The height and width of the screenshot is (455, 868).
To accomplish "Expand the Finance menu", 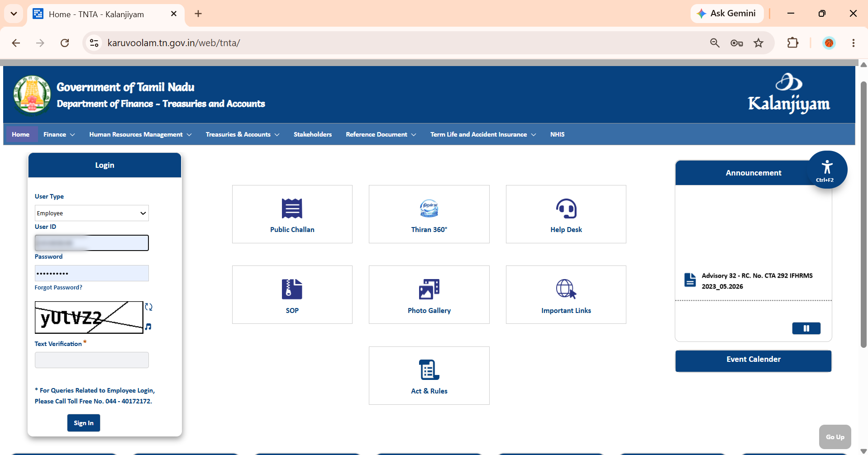I will (59, 134).
